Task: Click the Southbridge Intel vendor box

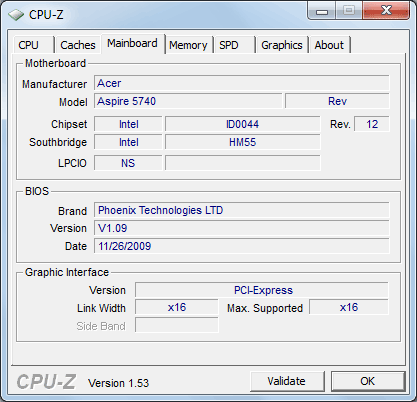Action: pyautogui.click(x=128, y=142)
